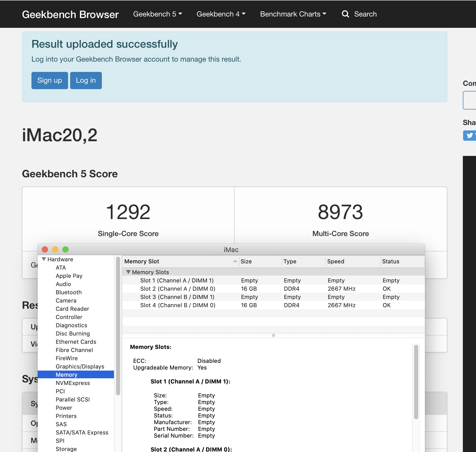This screenshot has width=476, height=452.
Task: Select NVMExpress in the sidebar
Action: [73, 383]
